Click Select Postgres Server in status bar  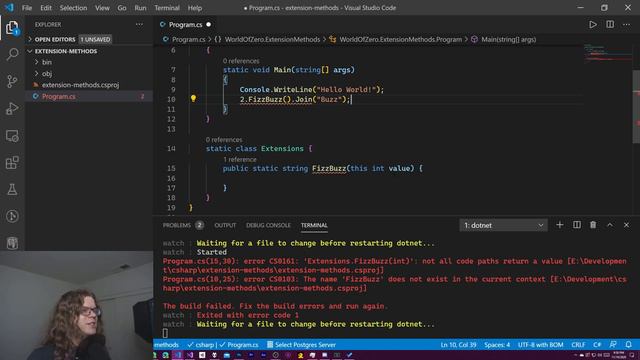tap(301, 345)
